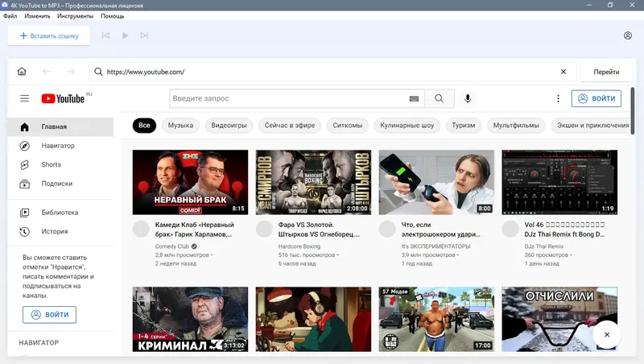
Task: Open DJz Thai Remix video thumbnail
Action: [x=559, y=182]
